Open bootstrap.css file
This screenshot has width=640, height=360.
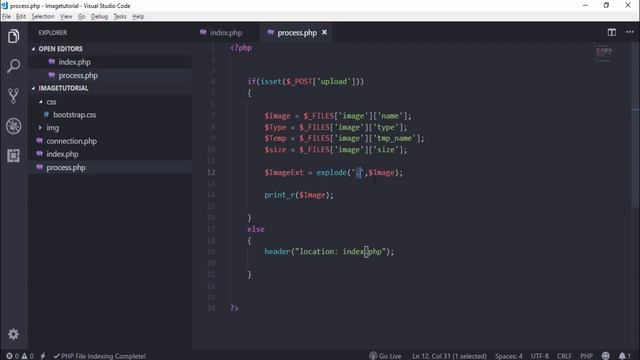click(74, 115)
